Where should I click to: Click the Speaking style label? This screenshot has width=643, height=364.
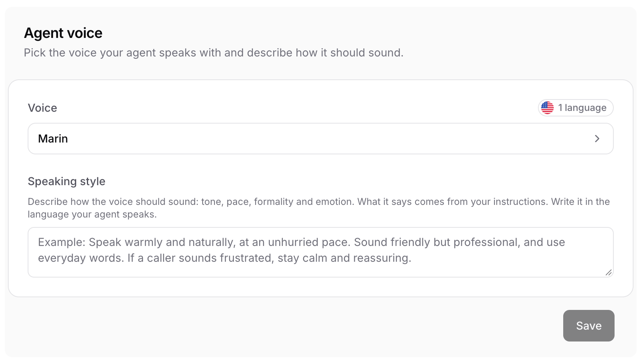[66, 181]
